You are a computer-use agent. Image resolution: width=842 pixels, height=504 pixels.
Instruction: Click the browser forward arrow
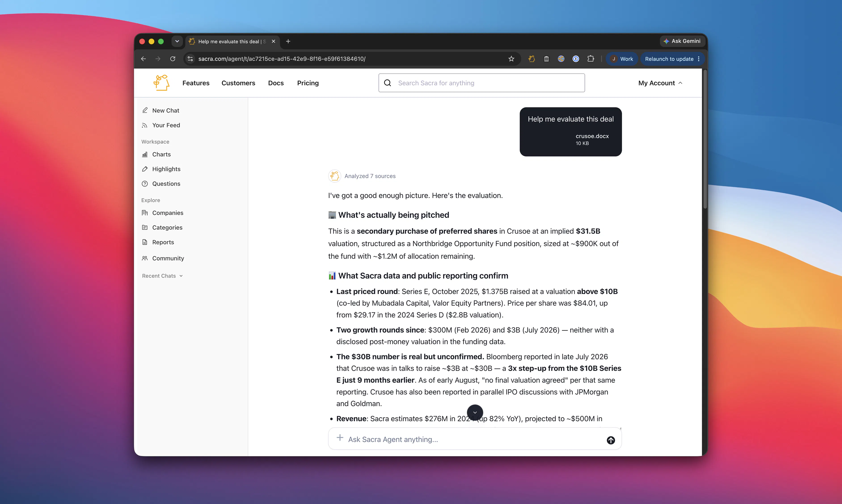158,59
